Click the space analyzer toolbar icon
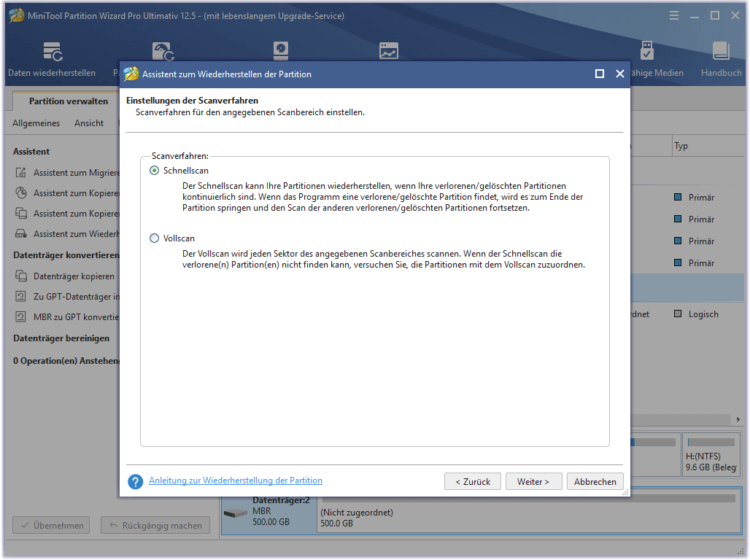 point(388,51)
